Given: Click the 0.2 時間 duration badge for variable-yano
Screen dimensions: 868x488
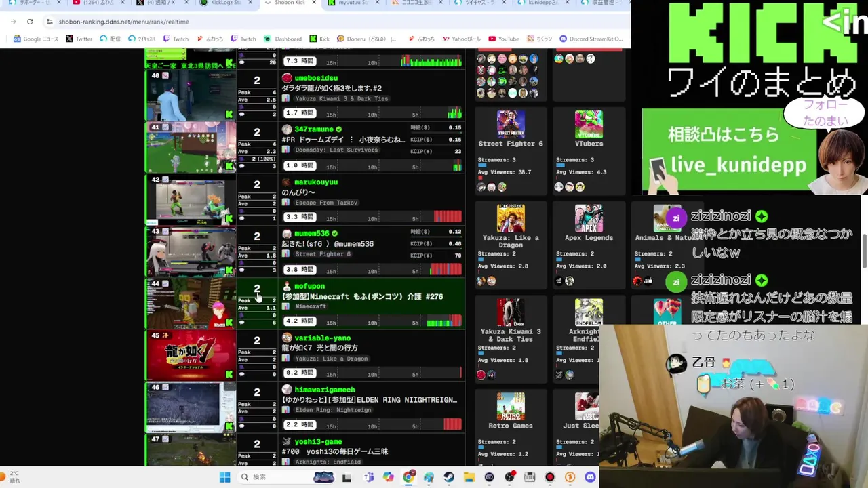Looking at the screenshot, I should tap(299, 373).
